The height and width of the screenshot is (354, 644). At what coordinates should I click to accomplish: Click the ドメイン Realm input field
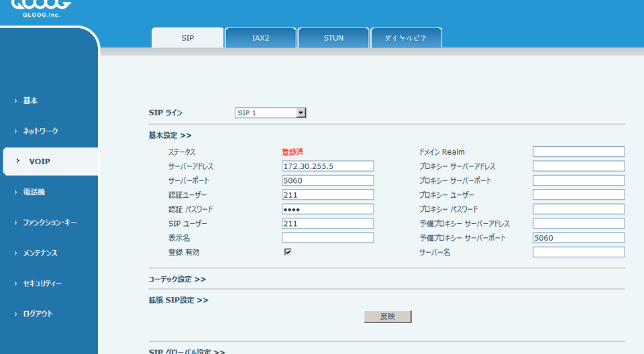[578, 152]
